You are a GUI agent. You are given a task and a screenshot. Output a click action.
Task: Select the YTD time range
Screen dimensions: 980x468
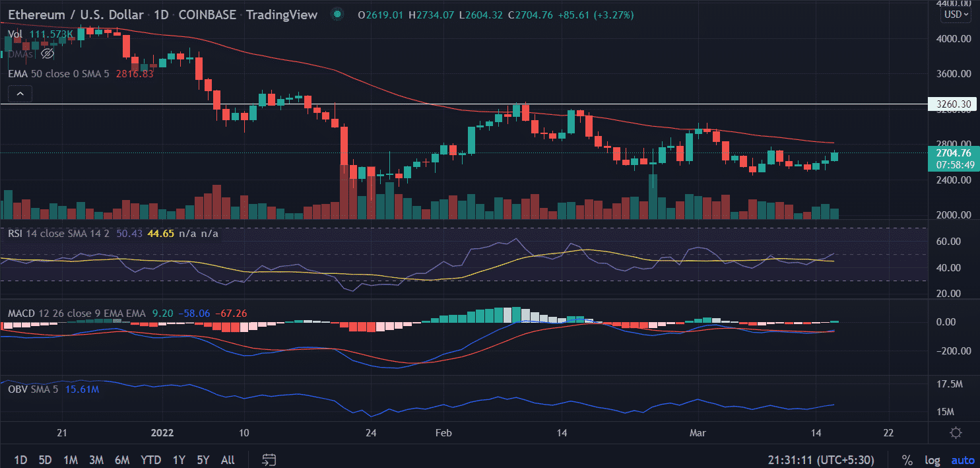coord(151,459)
